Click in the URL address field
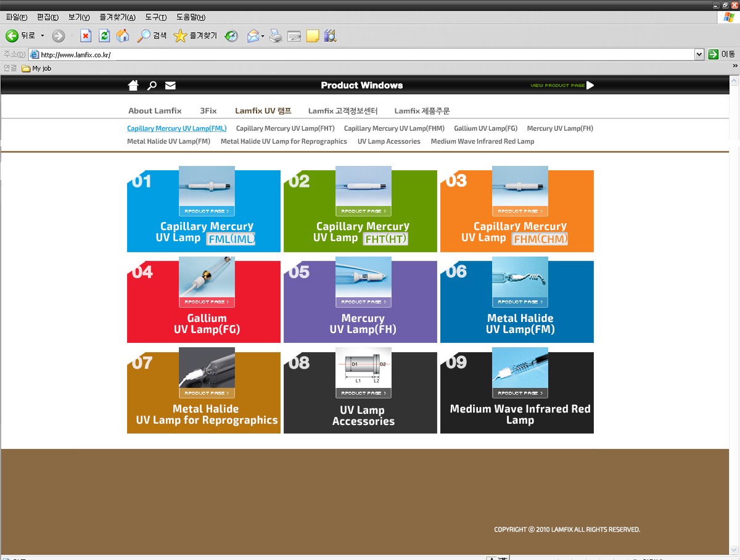Screen dimensions: 740x560 point(364,54)
